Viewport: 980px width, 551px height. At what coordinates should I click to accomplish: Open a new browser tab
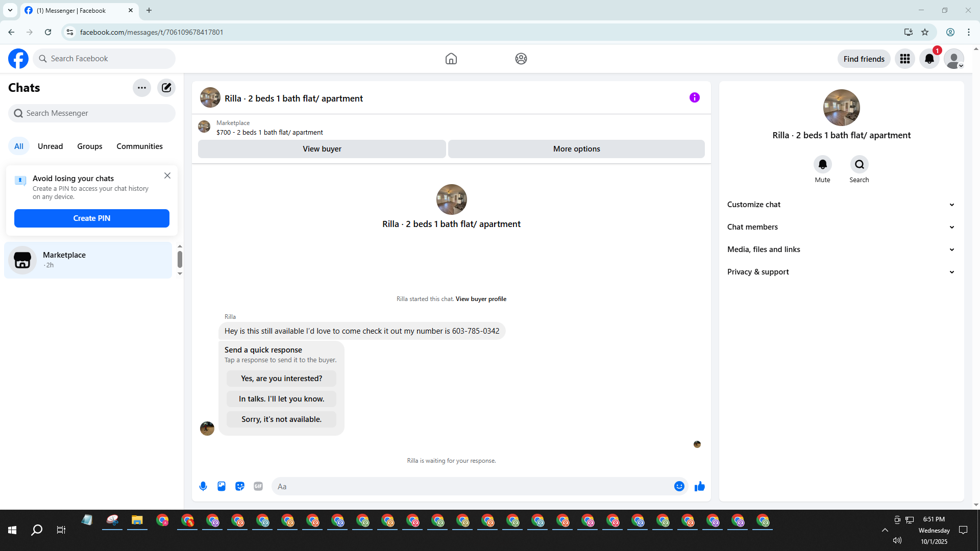click(149, 10)
